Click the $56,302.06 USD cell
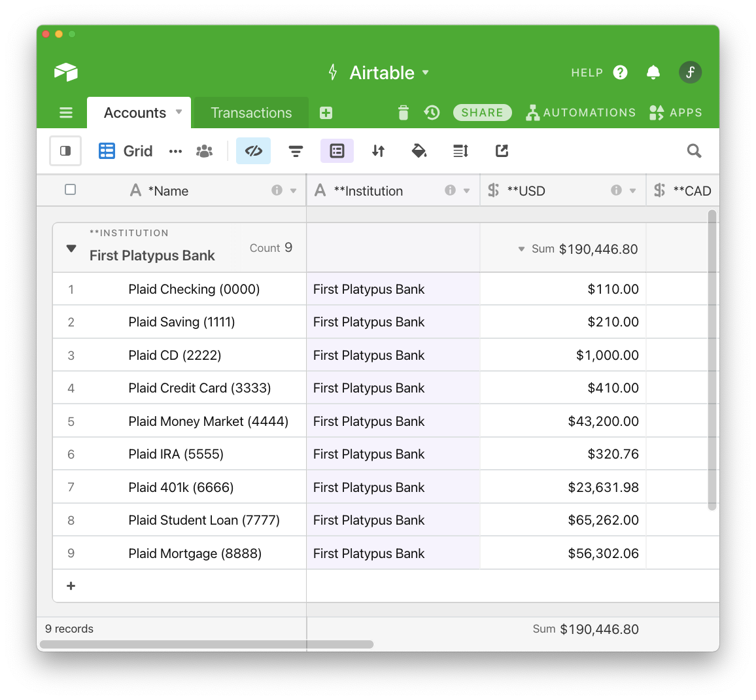The height and width of the screenshot is (700, 756). [563, 553]
